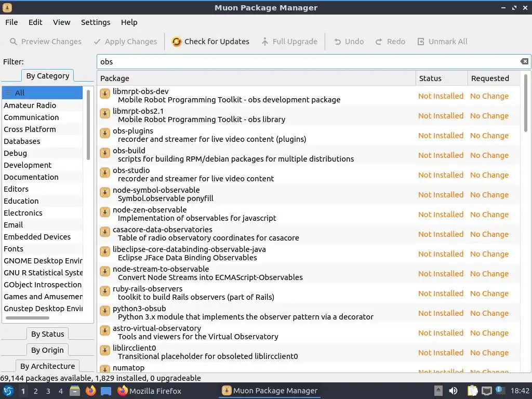Click the package icon next to obs-studio
This screenshot has width=532, height=399.
tap(105, 172)
